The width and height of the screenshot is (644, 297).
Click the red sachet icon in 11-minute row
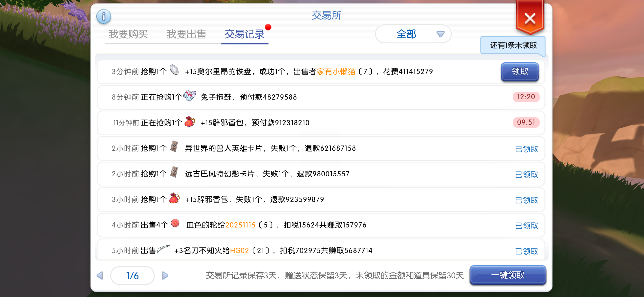pos(190,122)
